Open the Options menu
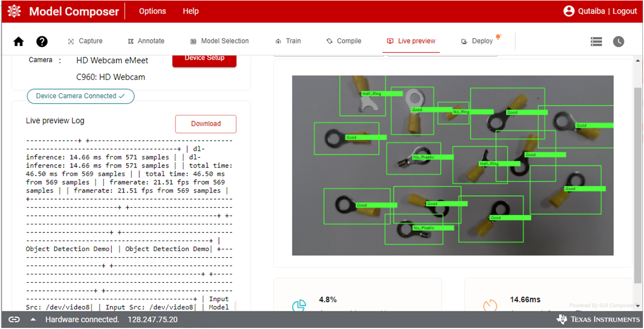 (x=152, y=11)
